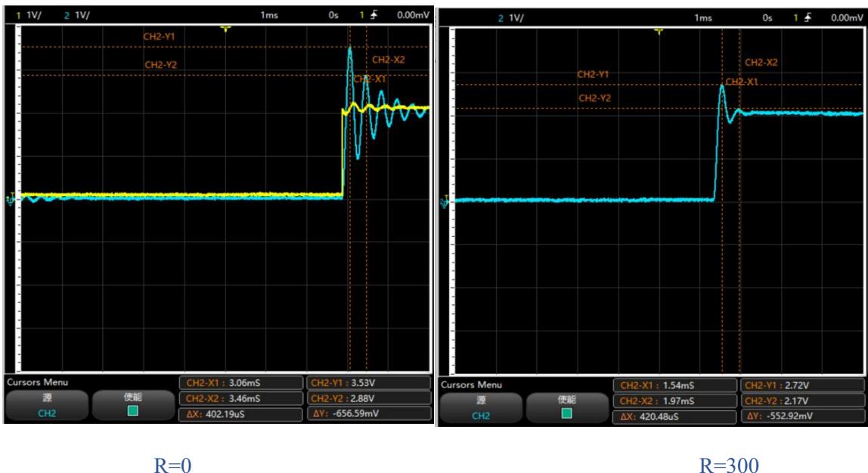Click the rising edge trigger icon in right scope
This screenshot has width=868, height=473.
811,17
